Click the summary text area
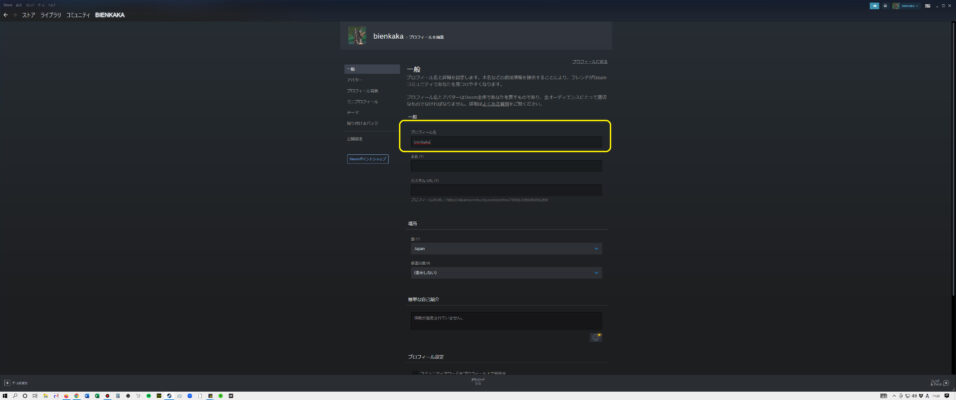The image size is (956, 400). (505, 320)
